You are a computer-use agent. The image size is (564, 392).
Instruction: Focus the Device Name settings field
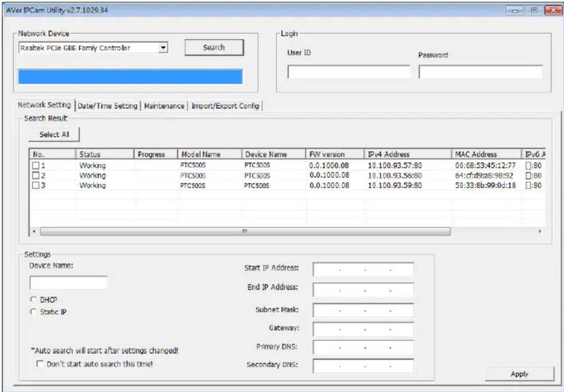pos(68,282)
